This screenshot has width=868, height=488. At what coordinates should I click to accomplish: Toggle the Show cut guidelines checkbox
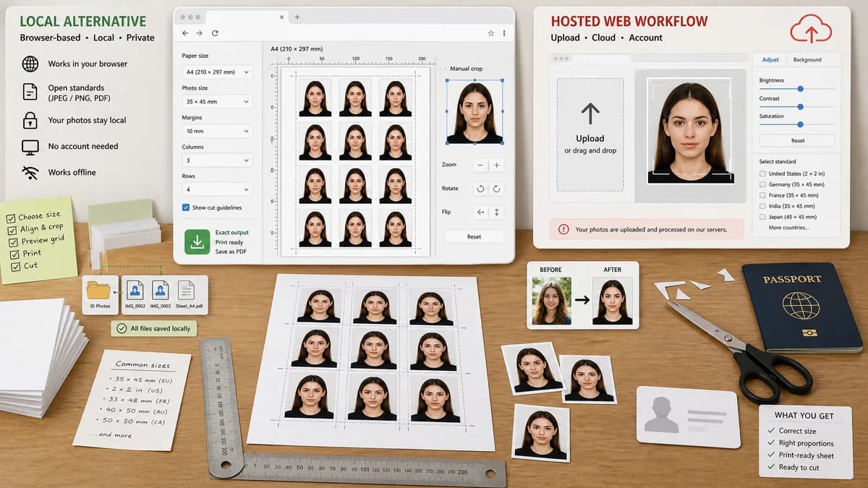click(x=186, y=207)
